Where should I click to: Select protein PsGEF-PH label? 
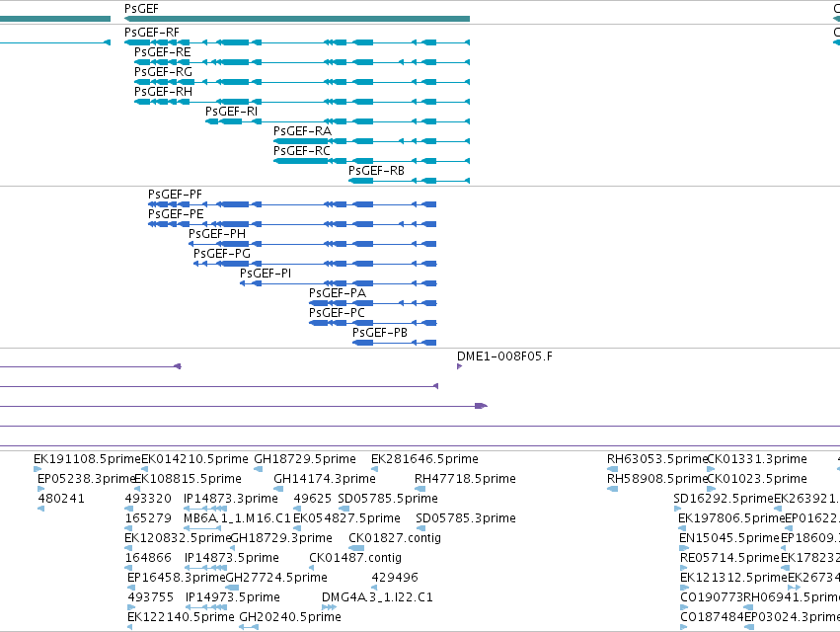[217, 234]
